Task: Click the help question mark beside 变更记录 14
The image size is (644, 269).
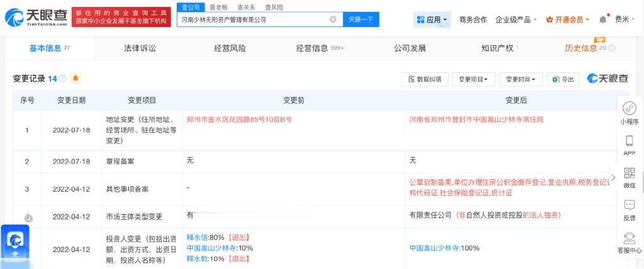Action: (x=62, y=79)
